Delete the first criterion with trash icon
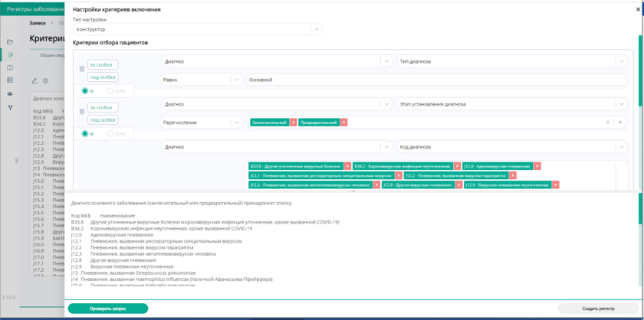 pos(82,70)
